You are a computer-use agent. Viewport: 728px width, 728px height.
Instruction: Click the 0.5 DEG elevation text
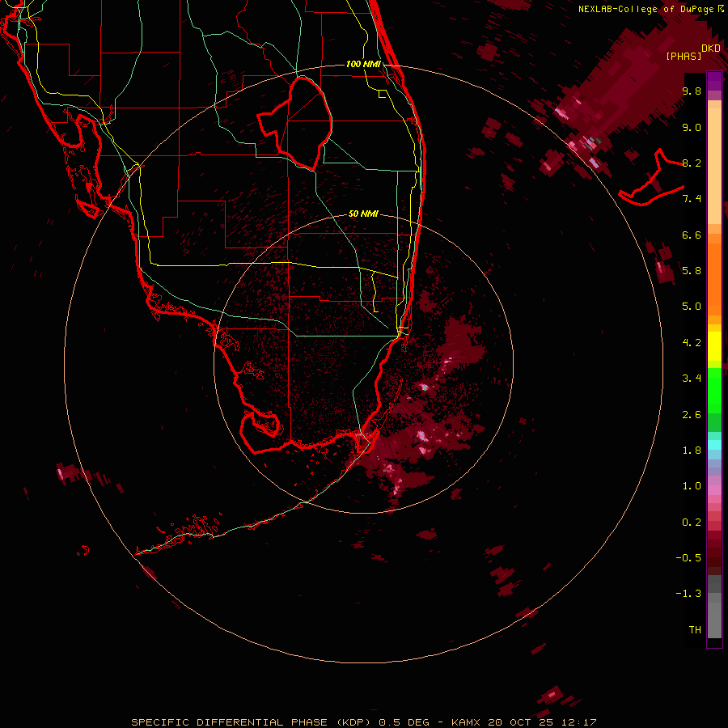pos(404,722)
